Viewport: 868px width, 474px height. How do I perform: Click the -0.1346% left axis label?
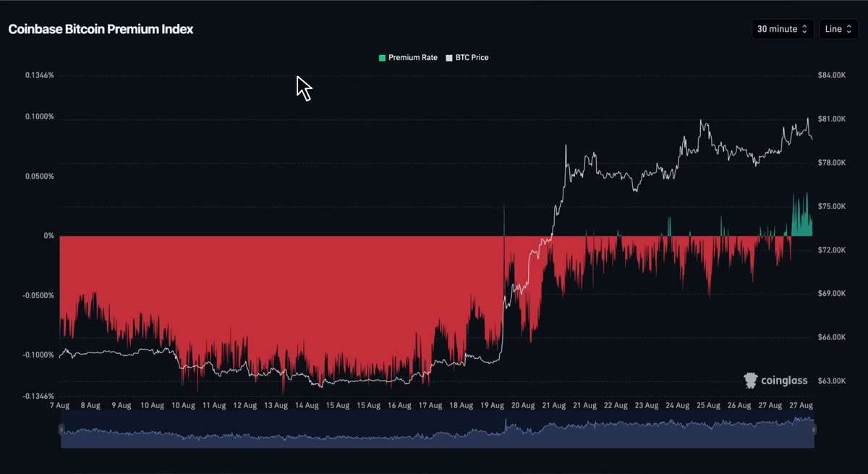click(38, 396)
